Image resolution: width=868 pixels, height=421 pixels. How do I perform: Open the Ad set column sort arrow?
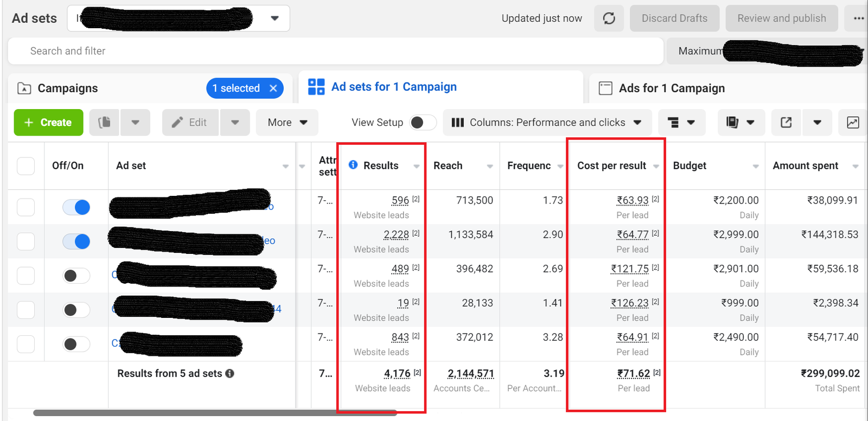tap(285, 167)
